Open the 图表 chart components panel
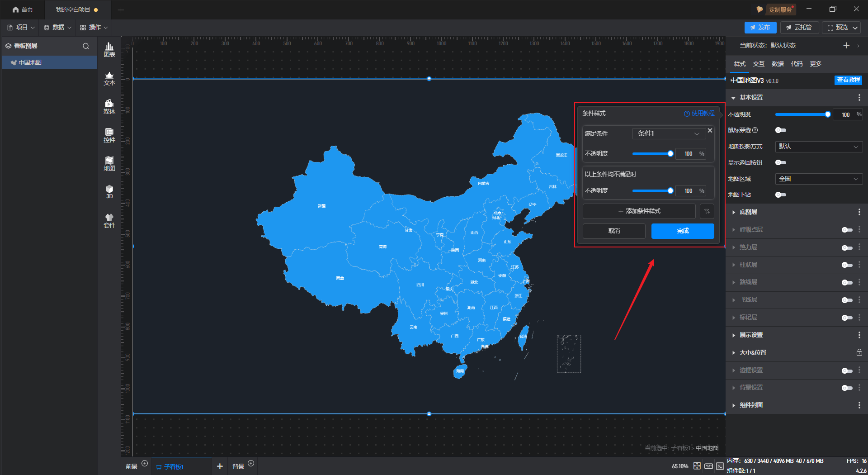868x475 pixels. click(109, 50)
